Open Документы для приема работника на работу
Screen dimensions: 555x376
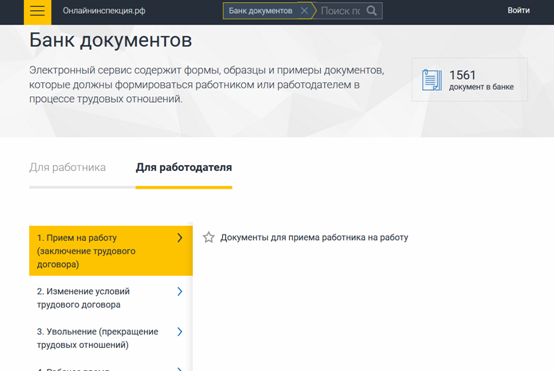coord(314,237)
